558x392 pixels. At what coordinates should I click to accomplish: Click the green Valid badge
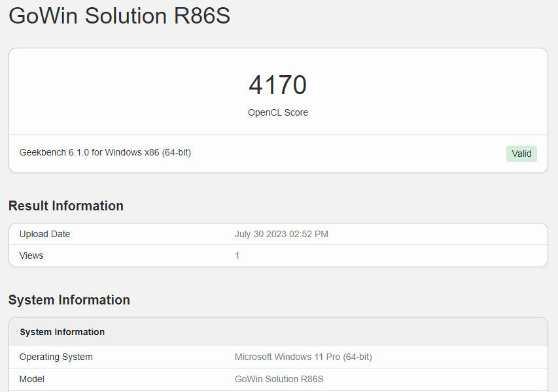point(521,154)
